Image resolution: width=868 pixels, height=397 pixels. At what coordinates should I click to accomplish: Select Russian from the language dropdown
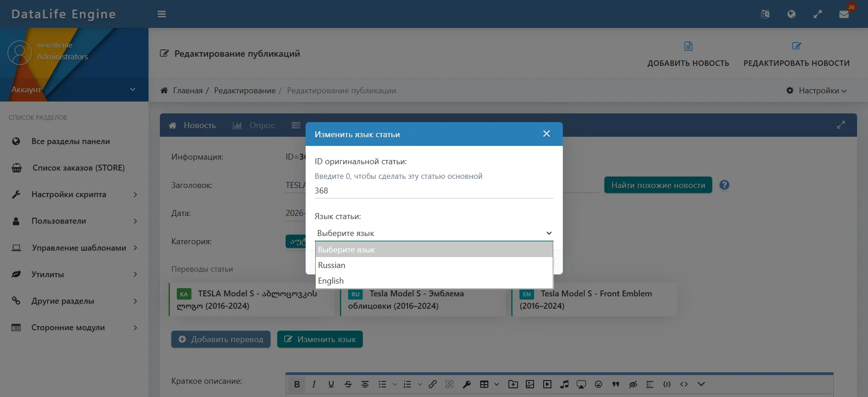[332, 265]
